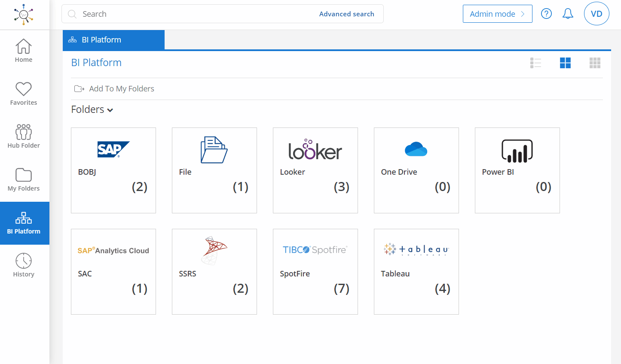Image resolution: width=621 pixels, height=364 pixels.
Task: Open the Hub Folder section
Action: coord(23,135)
